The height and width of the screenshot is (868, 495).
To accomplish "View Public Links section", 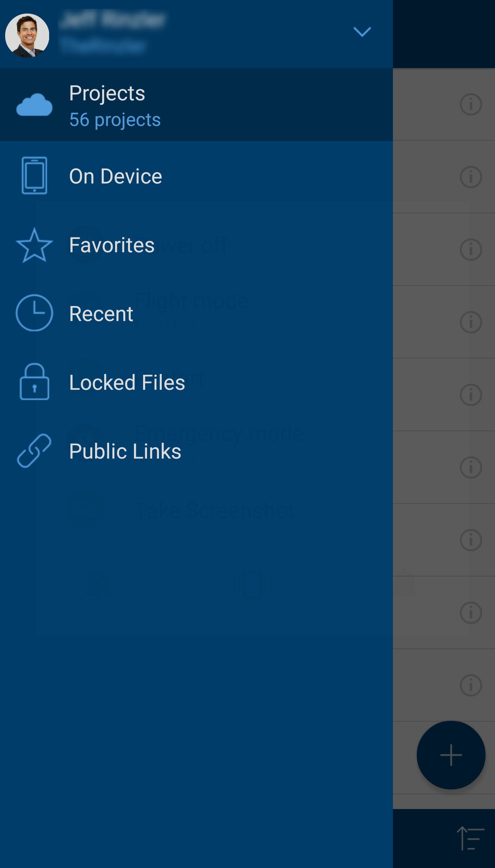I will point(125,451).
